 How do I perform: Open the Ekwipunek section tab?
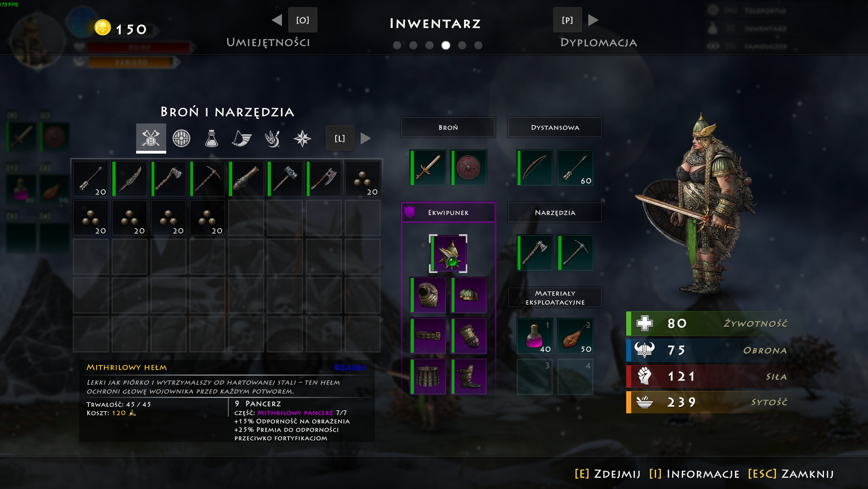click(x=448, y=212)
